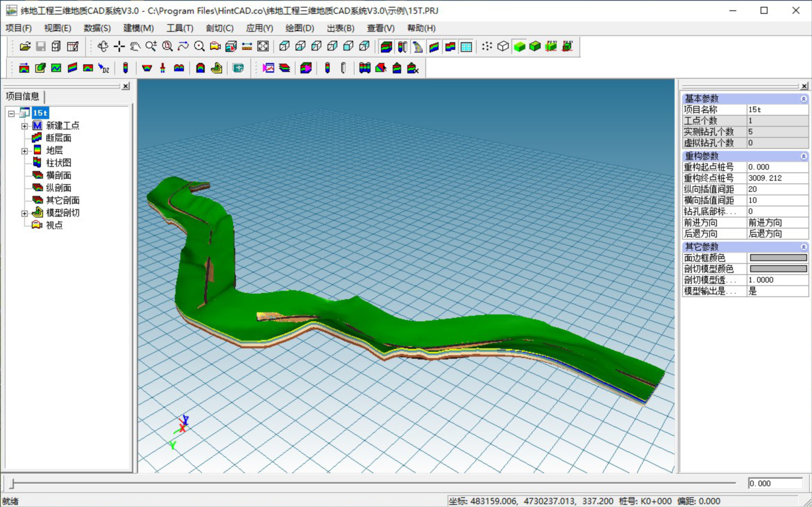Open the 剖切(C) menu
Screen dimensions: 812x507
[x=219, y=28]
